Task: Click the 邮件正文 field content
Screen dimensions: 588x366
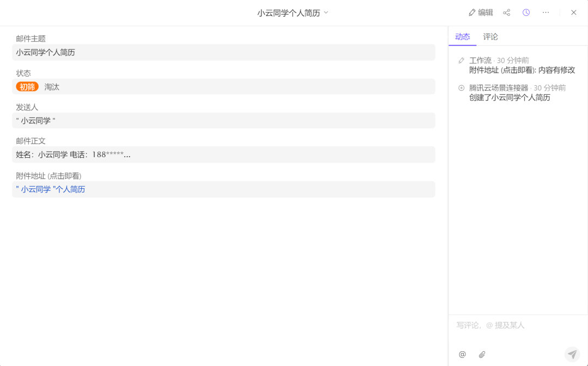Action: (x=224, y=154)
